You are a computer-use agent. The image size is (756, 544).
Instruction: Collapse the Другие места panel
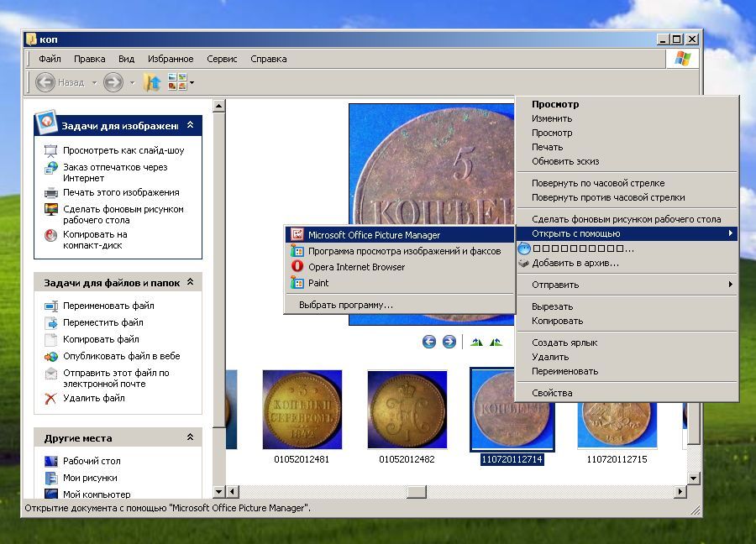(x=191, y=437)
